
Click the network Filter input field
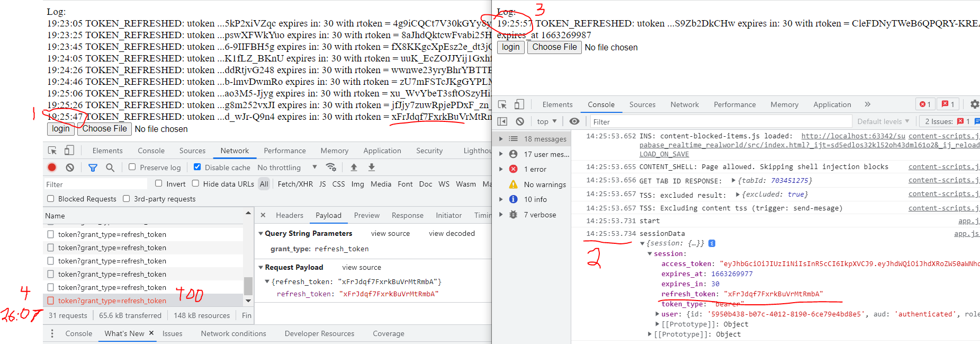[95, 184]
